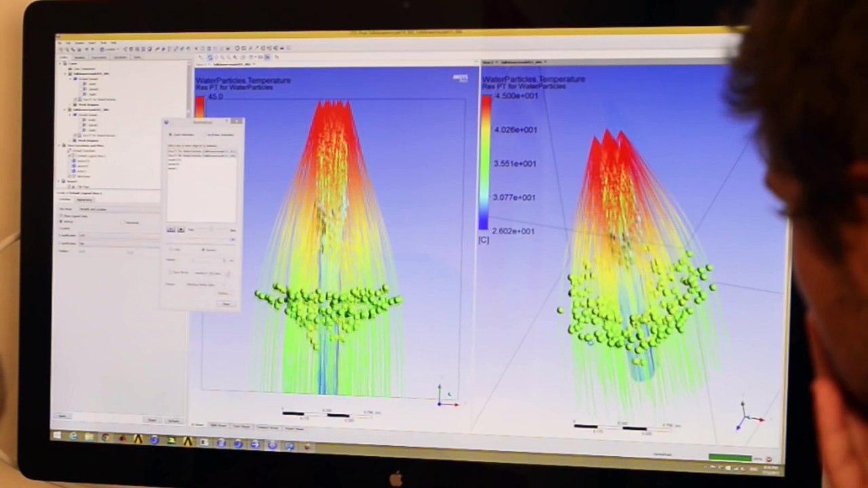
Task: Select the Keyframe Animation radio option
Action: 206,135
